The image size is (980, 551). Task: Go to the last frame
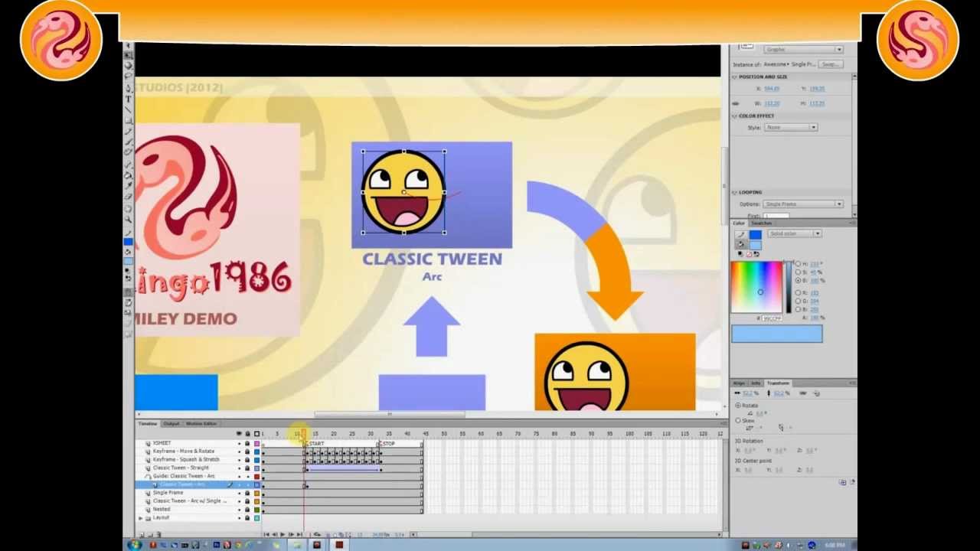click(300, 534)
